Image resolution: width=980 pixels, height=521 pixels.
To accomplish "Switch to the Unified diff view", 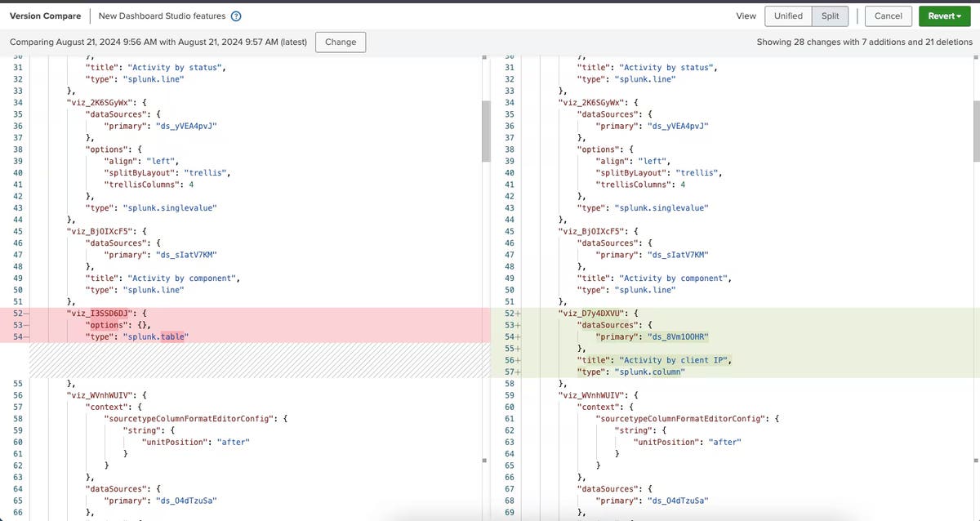I will click(x=788, y=16).
